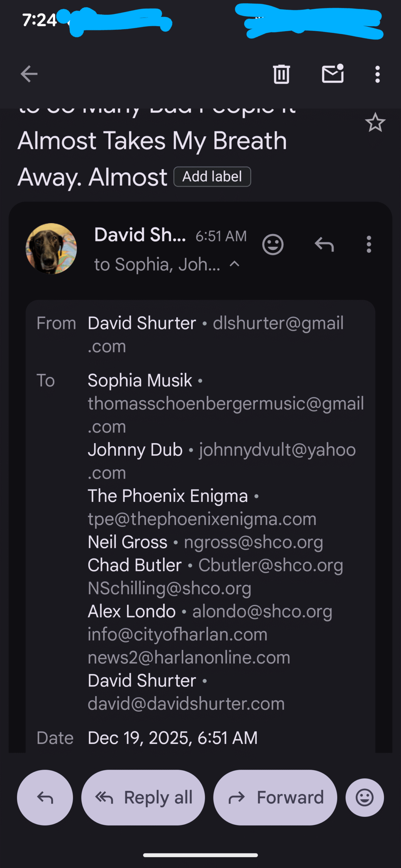Image resolution: width=401 pixels, height=868 pixels.
Task: Tap the sender's dog profile photo
Action: [x=51, y=249]
